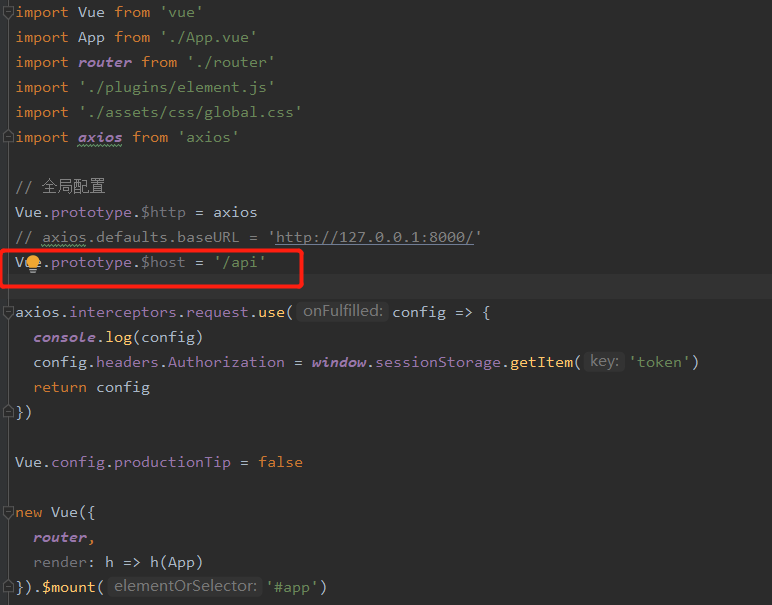
Task: Click the elementOrSelector: parameter hint
Action: [185, 586]
